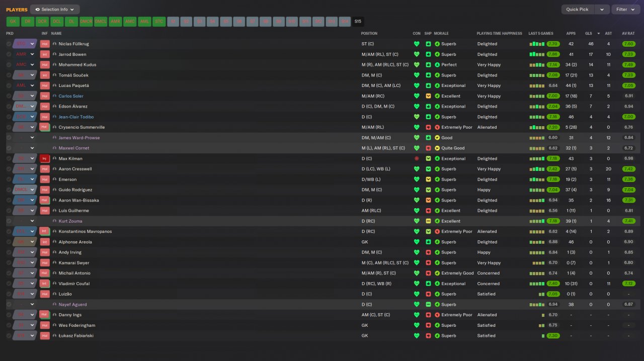Screen dimensions: 644x361
Task: Open the Quick Pick arrow dropdown
Action: pyautogui.click(x=602, y=10)
